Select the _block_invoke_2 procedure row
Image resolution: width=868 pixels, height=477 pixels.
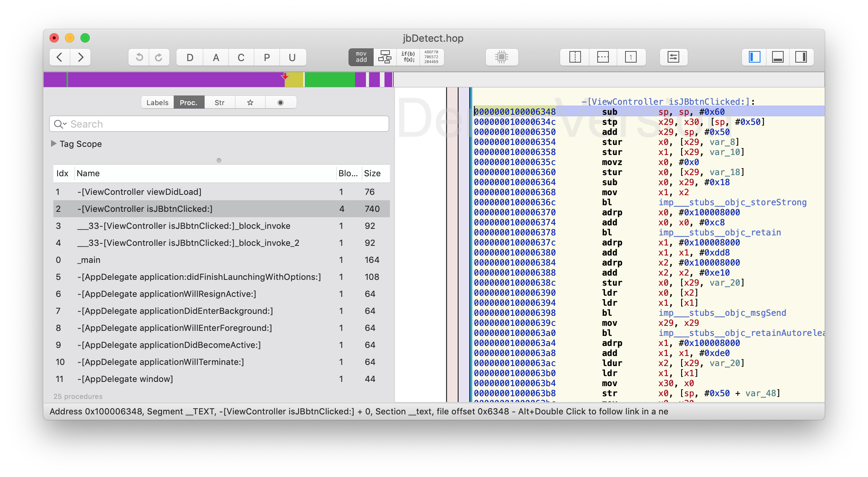click(x=221, y=243)
